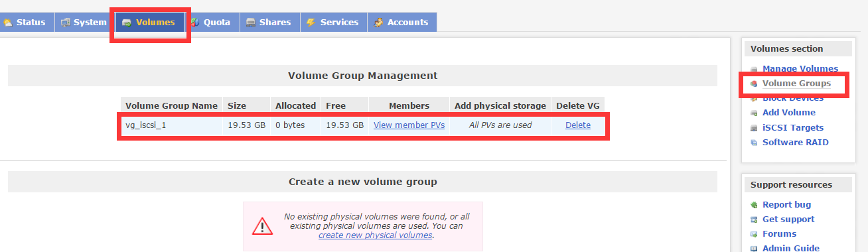Screen dimensions: 868x252
Task: Delete the vg_iscsi_1 volume group
Action: point(577,125)
